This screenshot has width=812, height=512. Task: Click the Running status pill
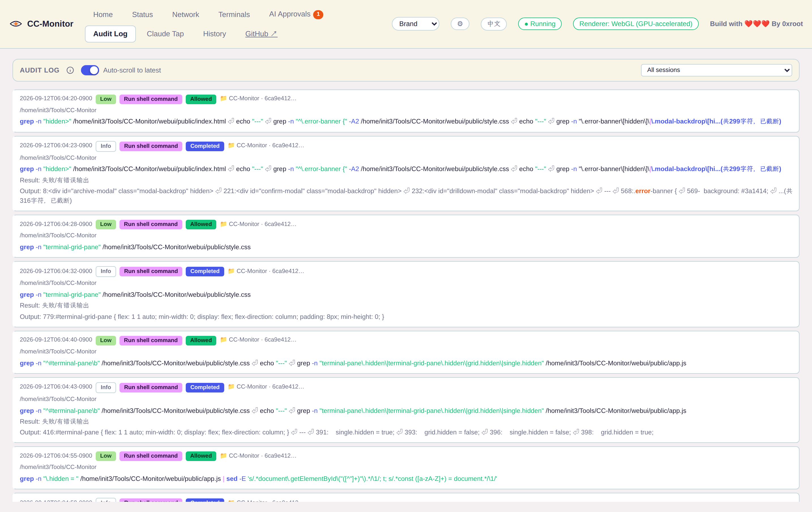pos(540,24)
